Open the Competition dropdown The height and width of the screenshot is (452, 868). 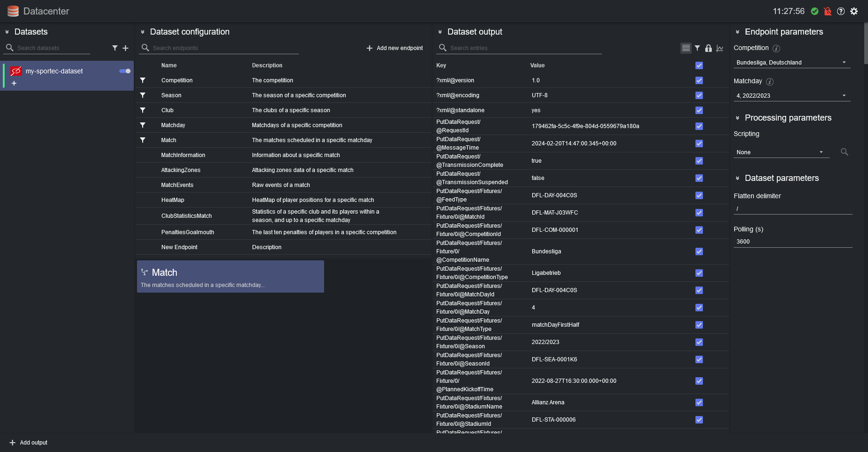coord(791,63)
